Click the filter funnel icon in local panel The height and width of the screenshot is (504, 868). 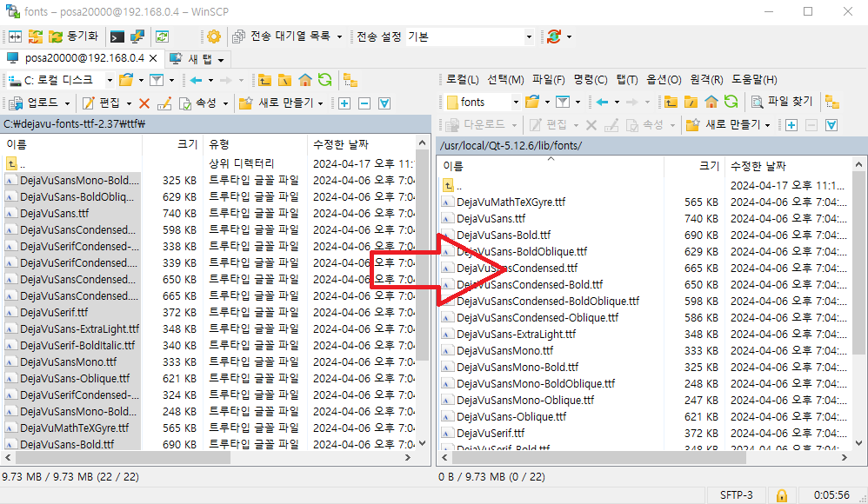[157, 80]
